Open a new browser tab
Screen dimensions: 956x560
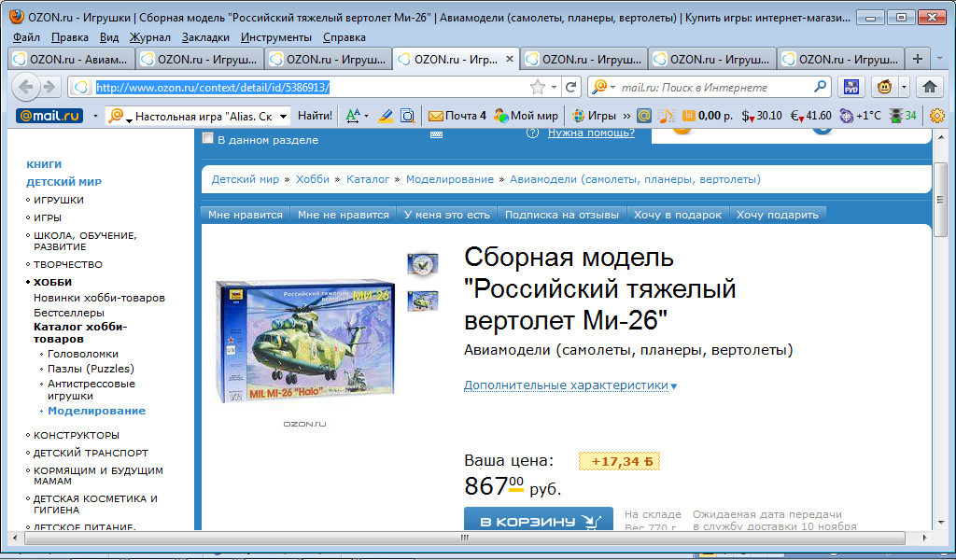[x=918, y=59]
